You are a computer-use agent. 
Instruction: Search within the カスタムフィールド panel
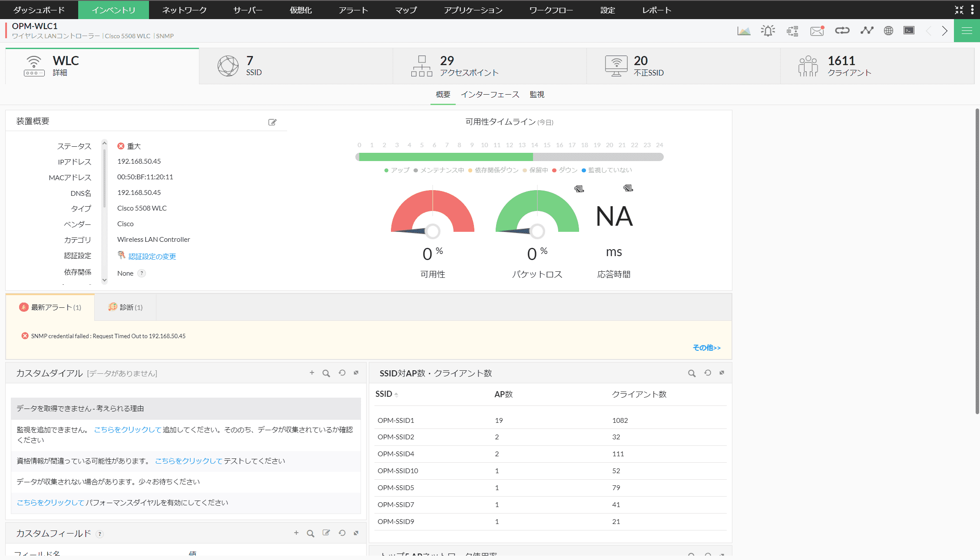[x=310, y=533]
